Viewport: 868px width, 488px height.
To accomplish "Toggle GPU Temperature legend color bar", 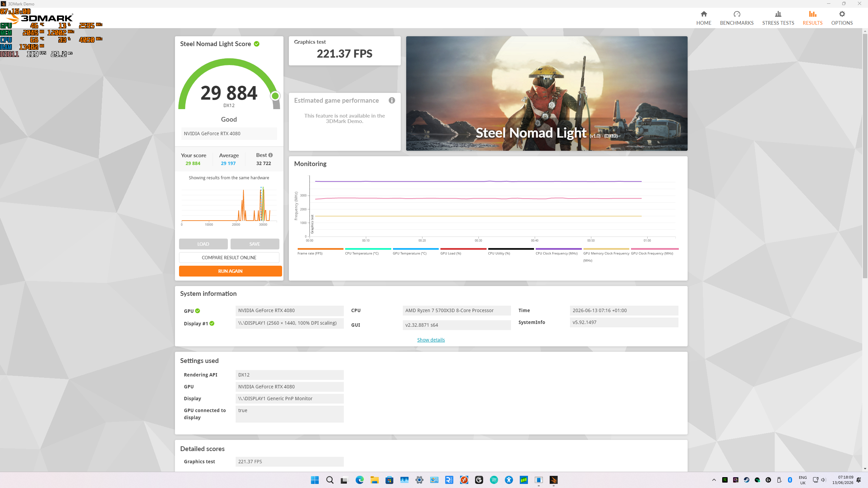I will click(x=415, y=249).
